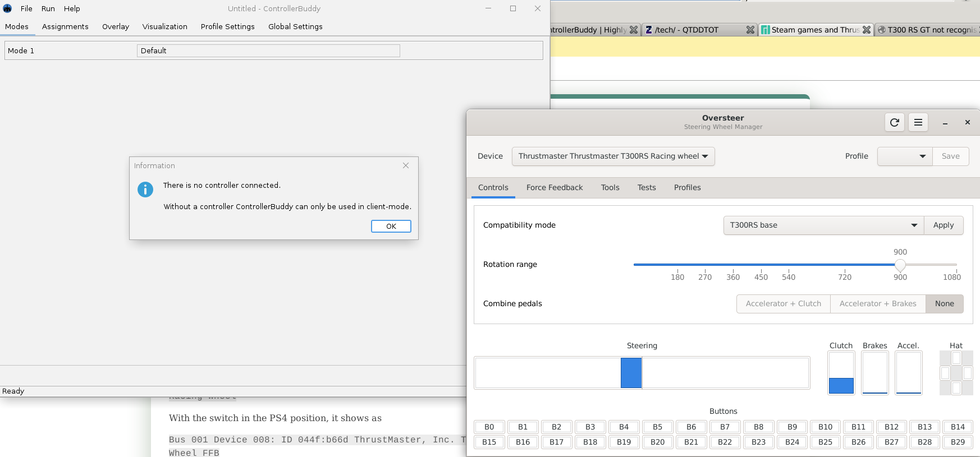Click button indicator B0
This screenshot has width=980, height=457.
489,427
